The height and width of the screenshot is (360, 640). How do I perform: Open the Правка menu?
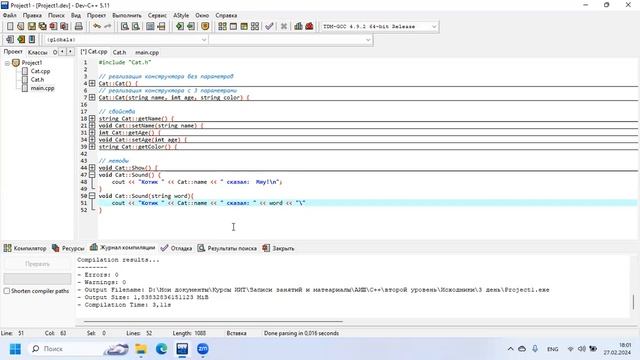32,16
